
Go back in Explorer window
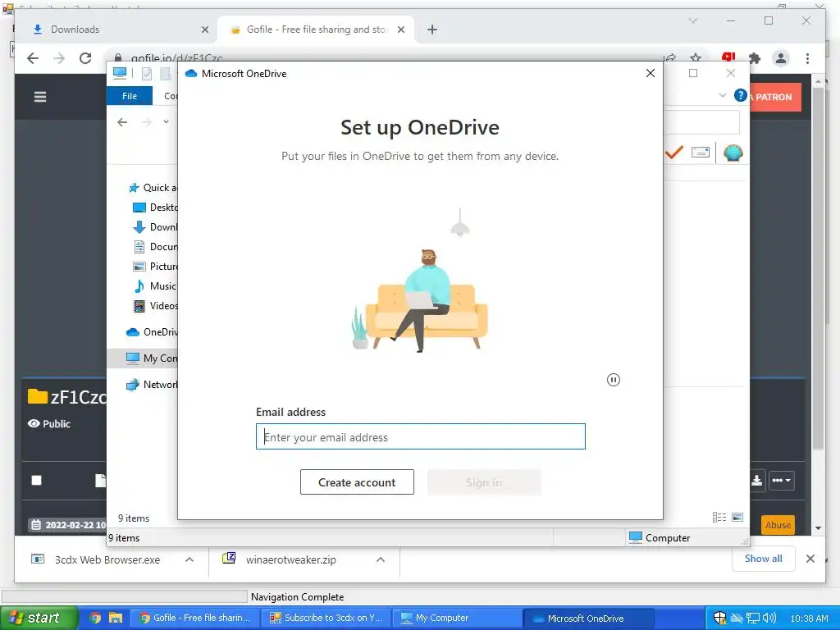tap(122, 122)
